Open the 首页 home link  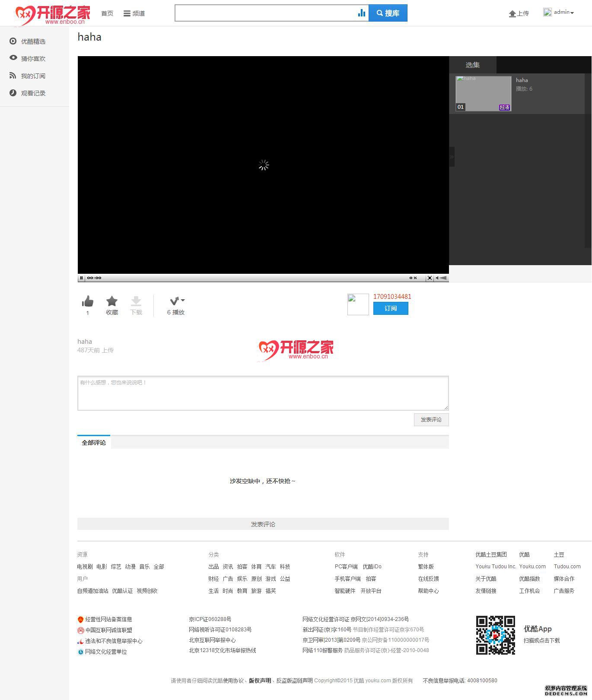click(x=107, y=13)
